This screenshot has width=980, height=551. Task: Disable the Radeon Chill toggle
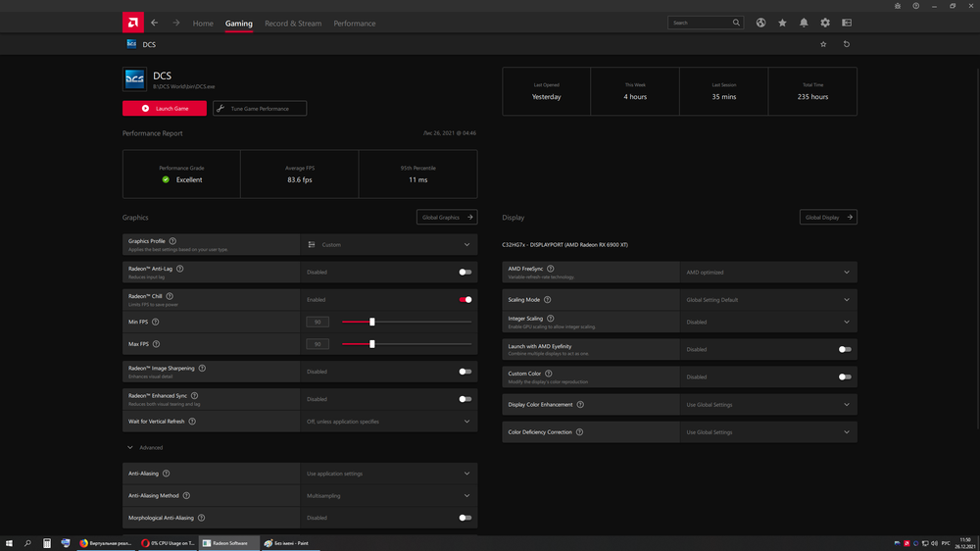coord(465,300)
